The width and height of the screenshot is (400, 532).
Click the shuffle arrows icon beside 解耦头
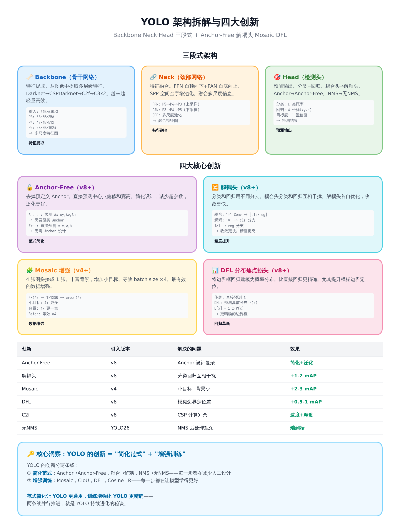click(215, 187)
